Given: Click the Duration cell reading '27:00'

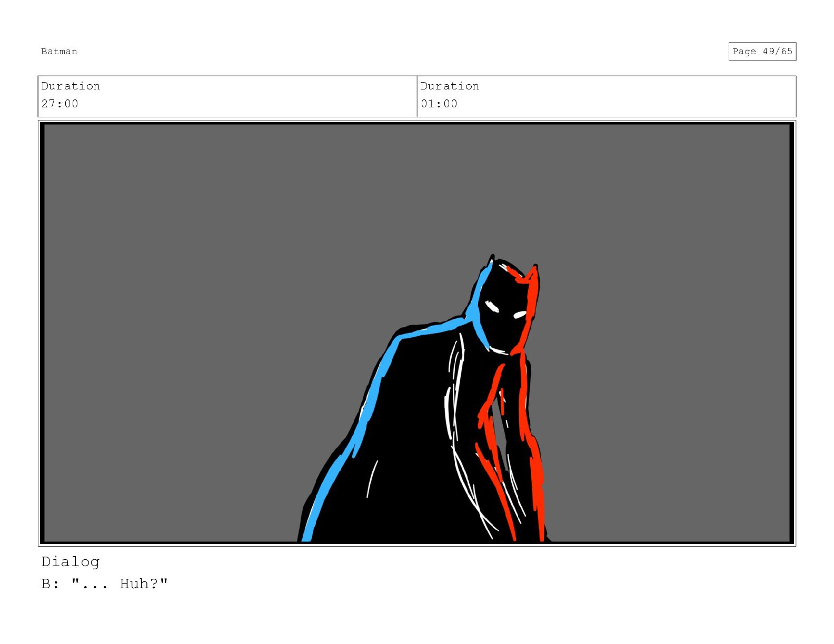Looking at the screenshot, I should pyautogui.click(x=227, y=96).
